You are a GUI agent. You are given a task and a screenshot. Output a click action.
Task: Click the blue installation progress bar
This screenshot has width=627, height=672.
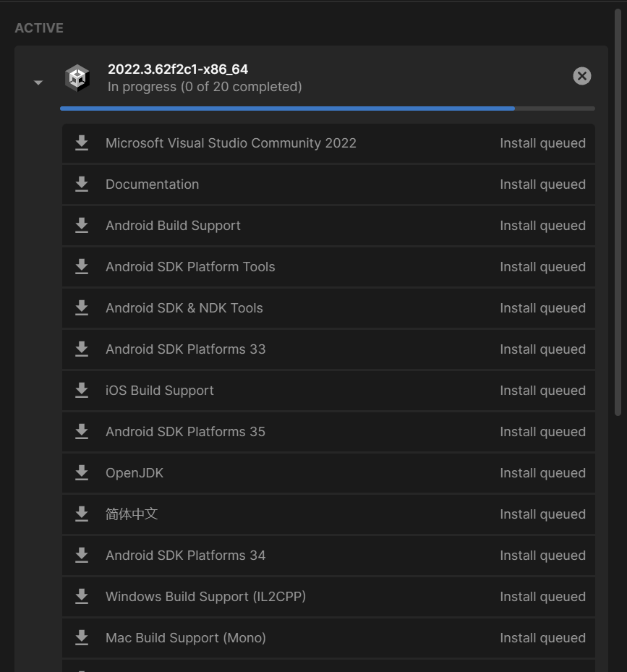[x=328, y=109]
